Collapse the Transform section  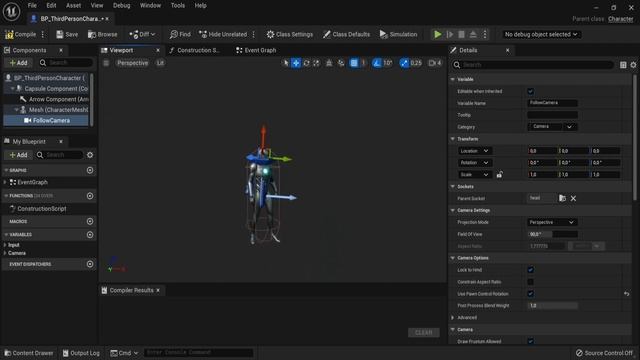pos(453,139)
